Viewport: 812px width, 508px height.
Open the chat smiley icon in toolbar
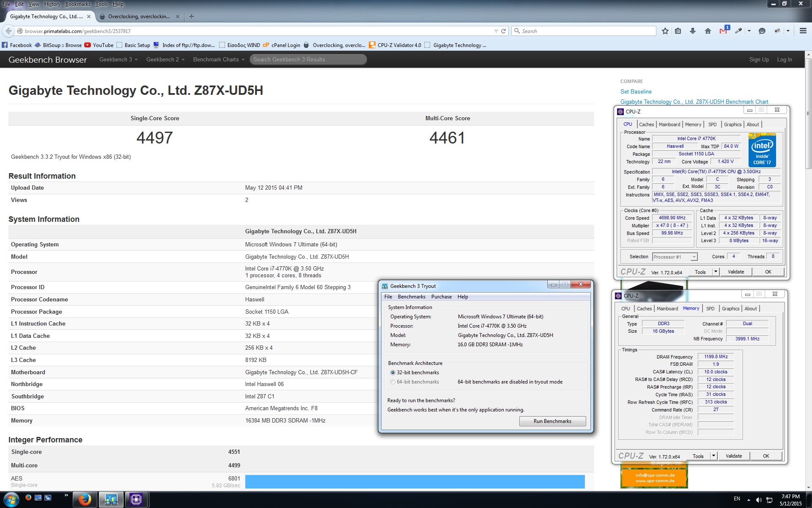tap(762, 31)
